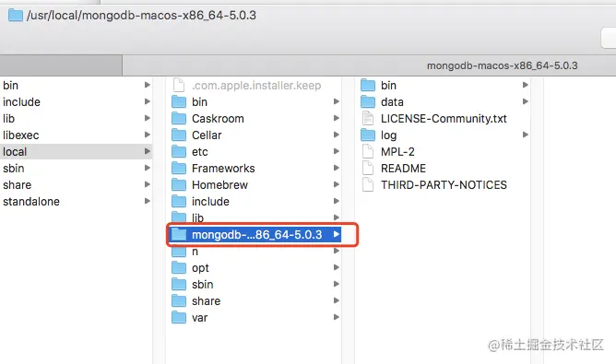The width and height of the screenshot is (616, 364).
Task: Select the data folder name
Action: pos(392,102)
